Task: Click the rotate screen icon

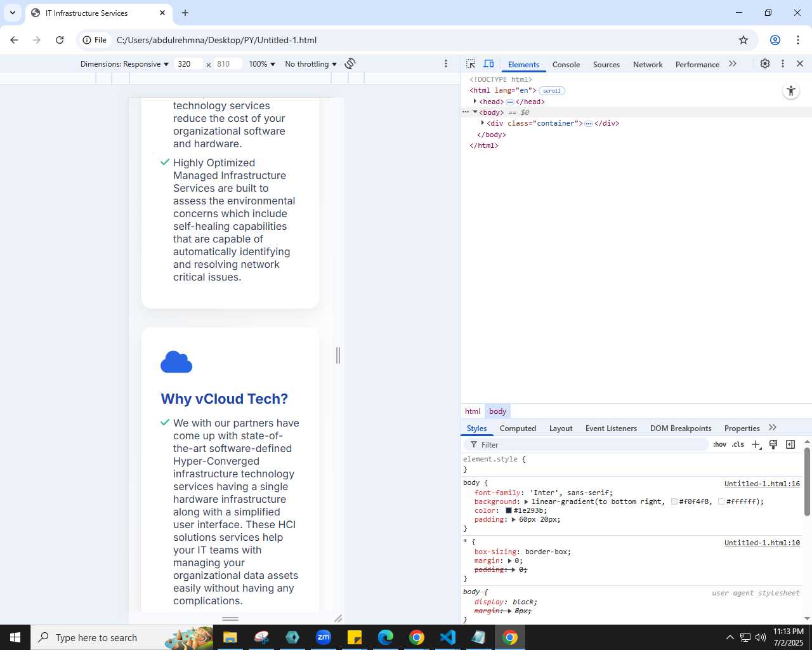Action: [x=350, y=63]
